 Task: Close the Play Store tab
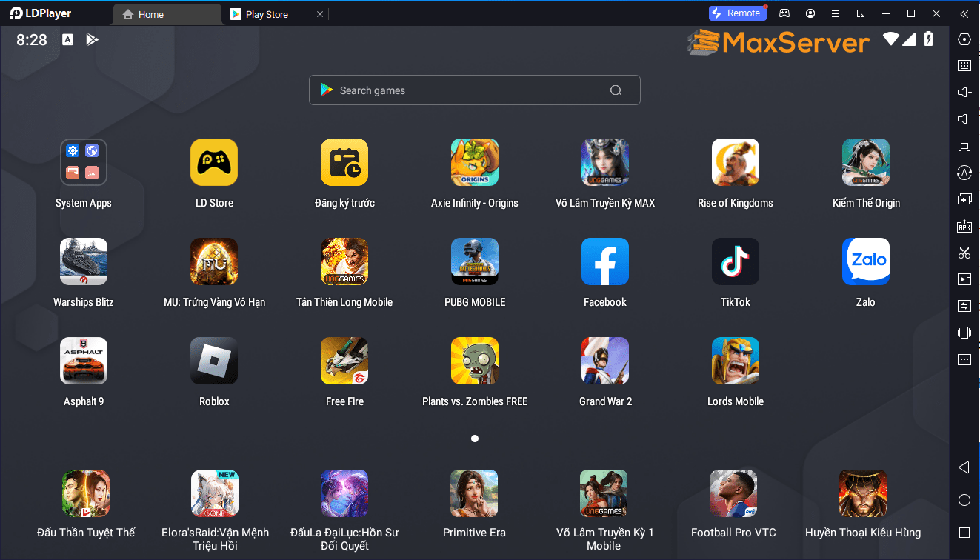[320, 14]
